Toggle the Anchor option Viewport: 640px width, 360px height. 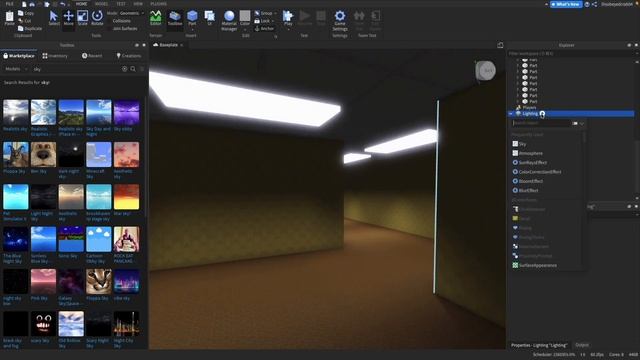[x=264, y=29]
